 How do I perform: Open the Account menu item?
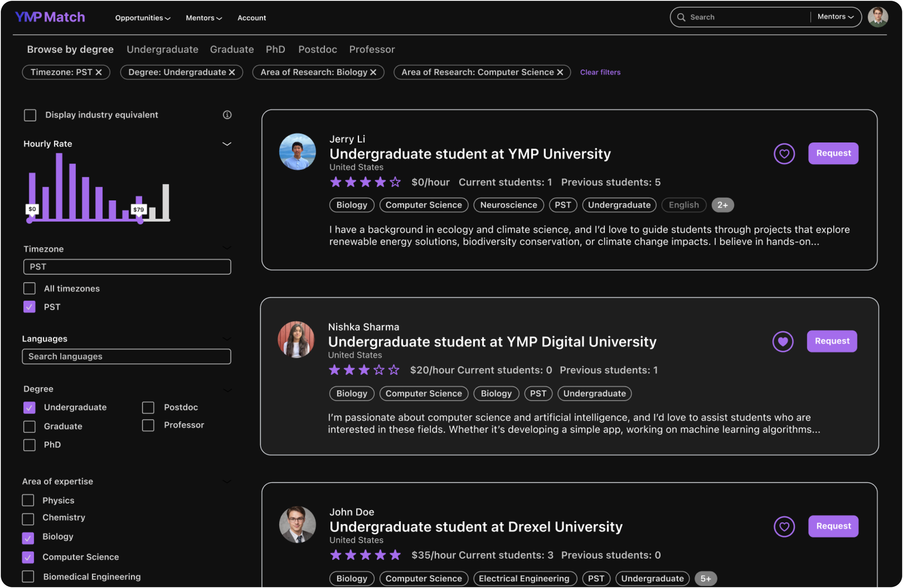tap(252, 18)
